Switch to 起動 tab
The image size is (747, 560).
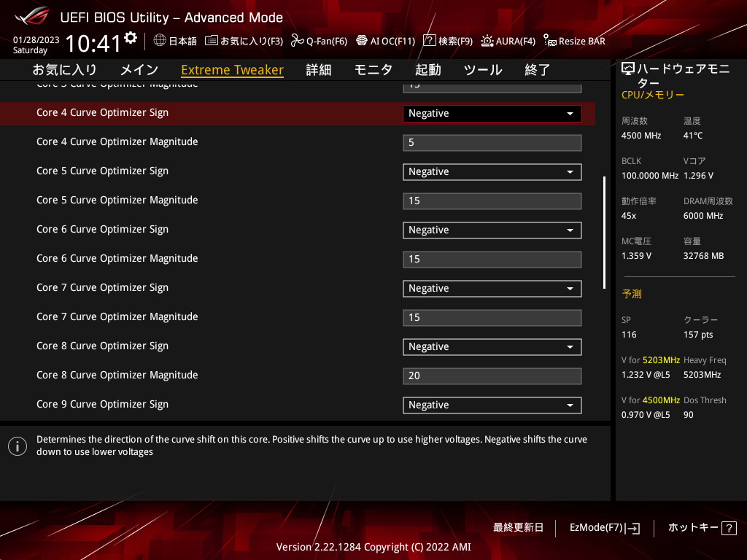pyautogui.click(x=427, y=70)
